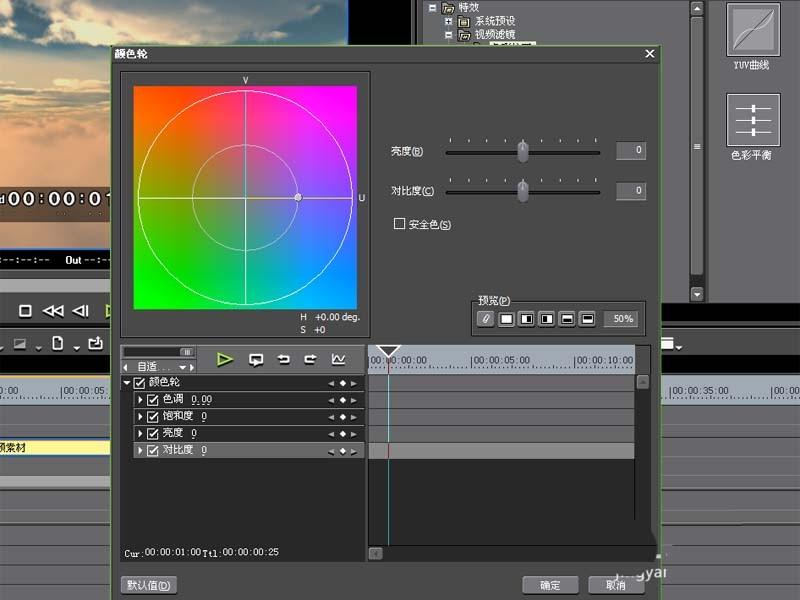This screenshot has width=800, height=600.
Task: Click the green play preview button
Action: (x=225, y=359)
